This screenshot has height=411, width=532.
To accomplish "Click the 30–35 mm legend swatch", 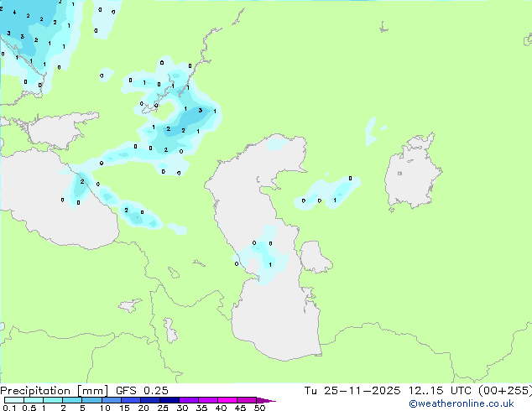I will (x=188, y=400).
